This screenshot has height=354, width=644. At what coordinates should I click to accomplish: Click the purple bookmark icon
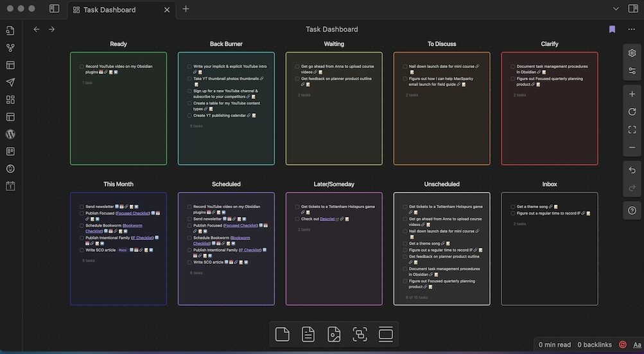[x=612, y=29]
